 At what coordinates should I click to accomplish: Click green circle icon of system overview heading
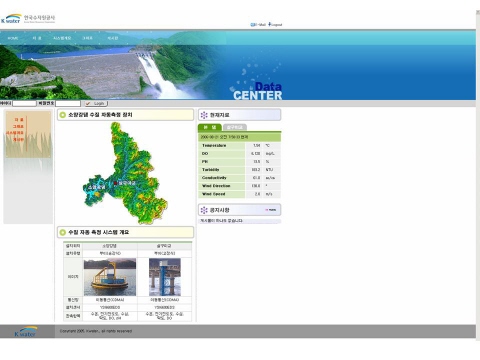[62, 232]
